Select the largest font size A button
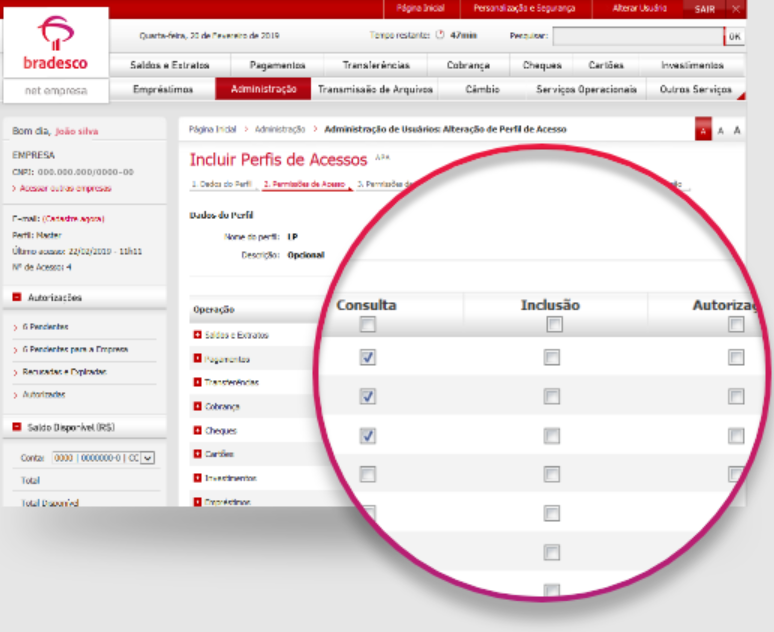 pos(737,130)
